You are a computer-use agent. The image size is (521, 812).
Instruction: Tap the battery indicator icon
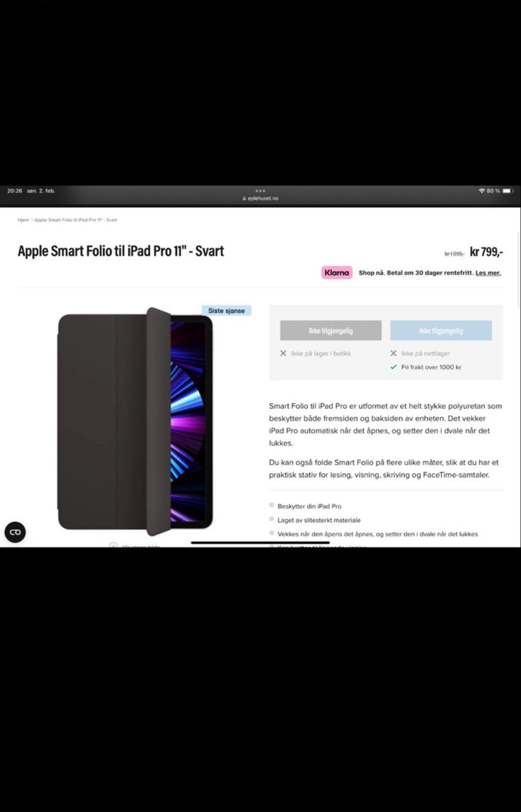(x=507, y=191)
